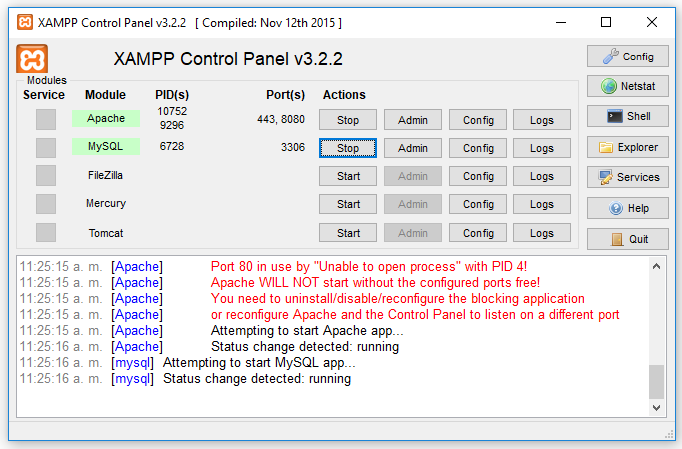Click the Mercury module name

[x=106, y=203]
